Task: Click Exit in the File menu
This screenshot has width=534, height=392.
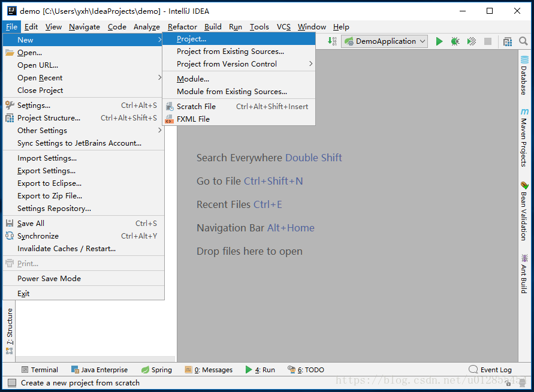Action: click(83, 294)
